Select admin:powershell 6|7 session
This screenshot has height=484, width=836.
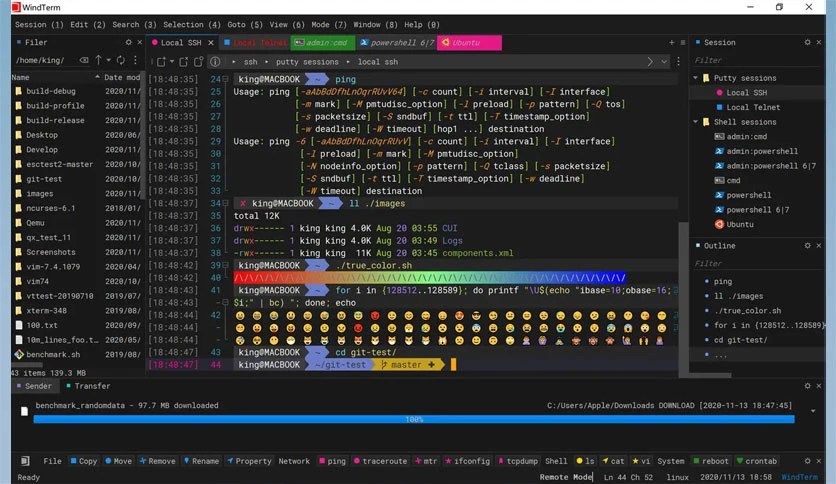point(771,166)
